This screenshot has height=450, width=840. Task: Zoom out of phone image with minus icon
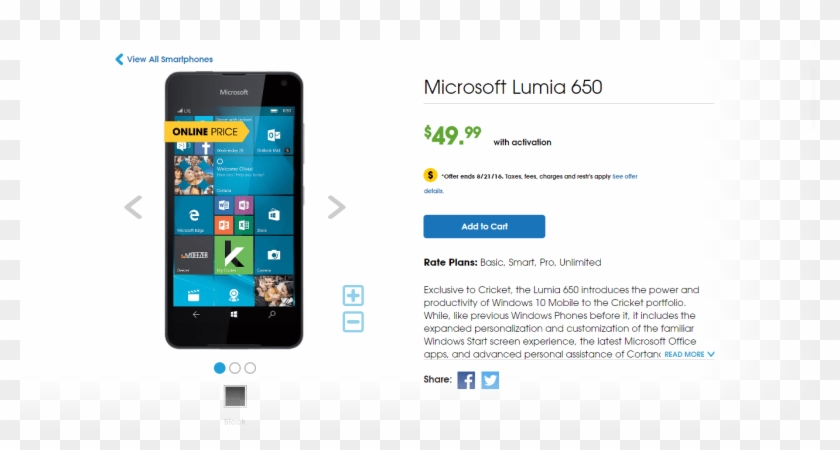353,322
